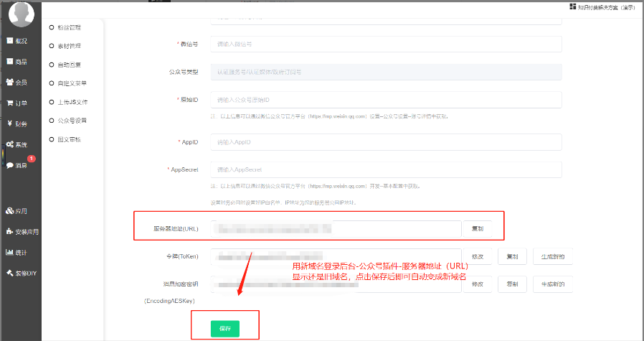This screenshot has width=644, height=341.
Task: Select 粉丝管理 in the submenu
Action: (x=68, y=27)
